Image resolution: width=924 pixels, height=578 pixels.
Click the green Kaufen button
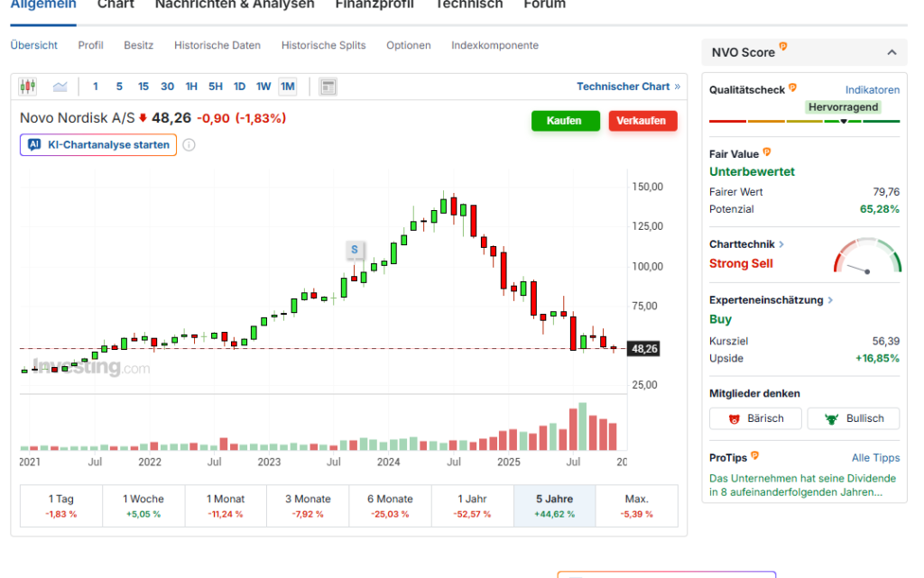[x=565, y=121]
